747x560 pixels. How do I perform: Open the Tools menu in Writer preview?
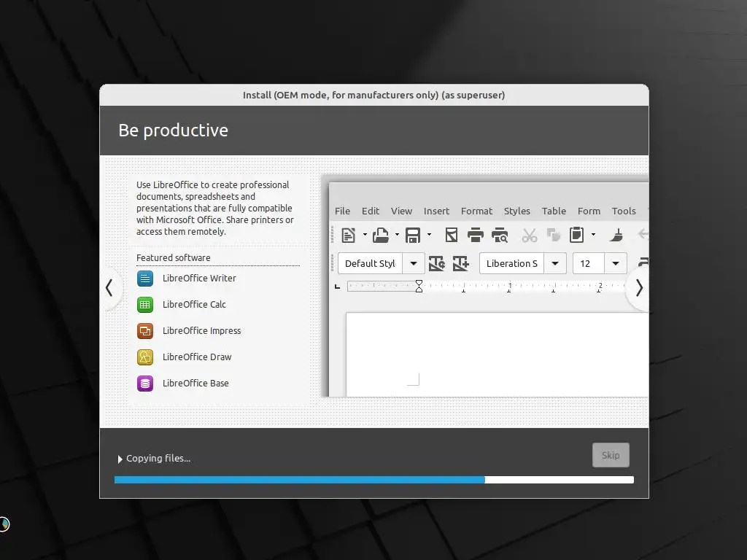624,211
